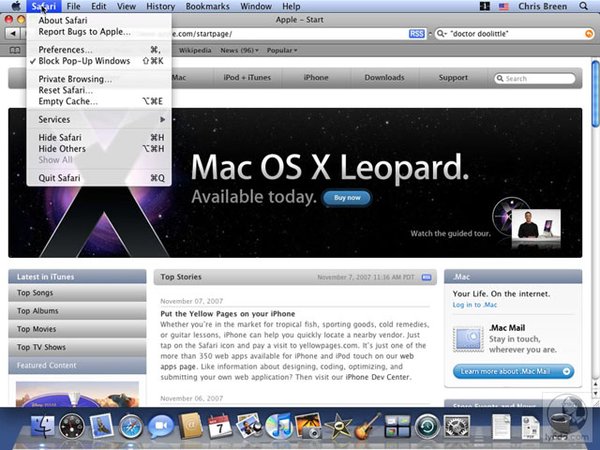Select Empty Cache menu item
Viewport: 600px width, 450px height.
click(99, 101)
